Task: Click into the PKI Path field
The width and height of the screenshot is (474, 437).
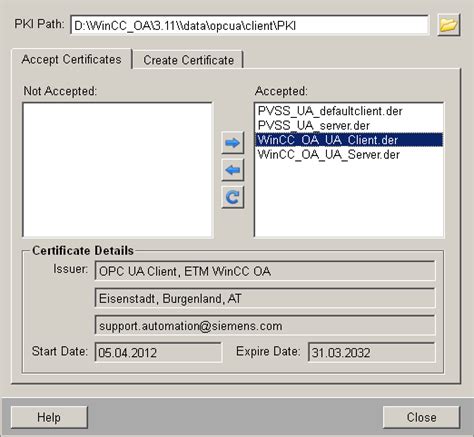Action: coord(249,25)
